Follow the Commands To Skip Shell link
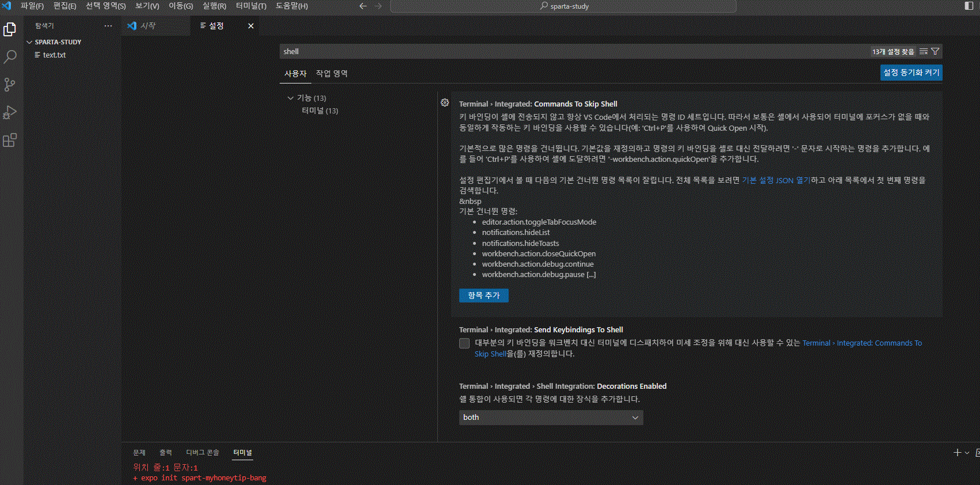The width and height of the screenshot is (980, 485). click(698, 348)
